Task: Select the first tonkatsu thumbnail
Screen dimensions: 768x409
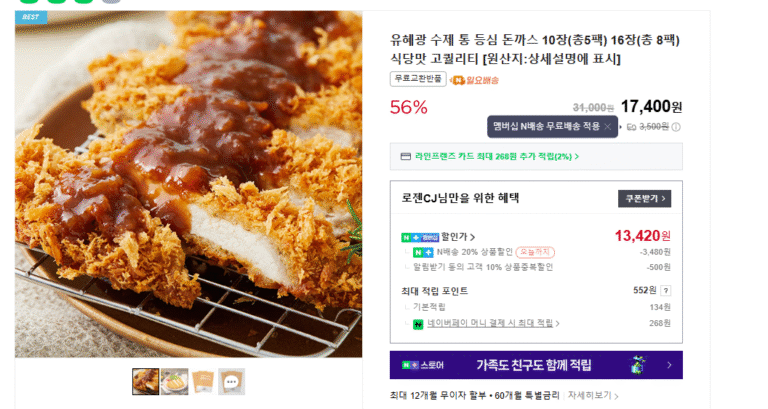Action: (x=145, y=381)
